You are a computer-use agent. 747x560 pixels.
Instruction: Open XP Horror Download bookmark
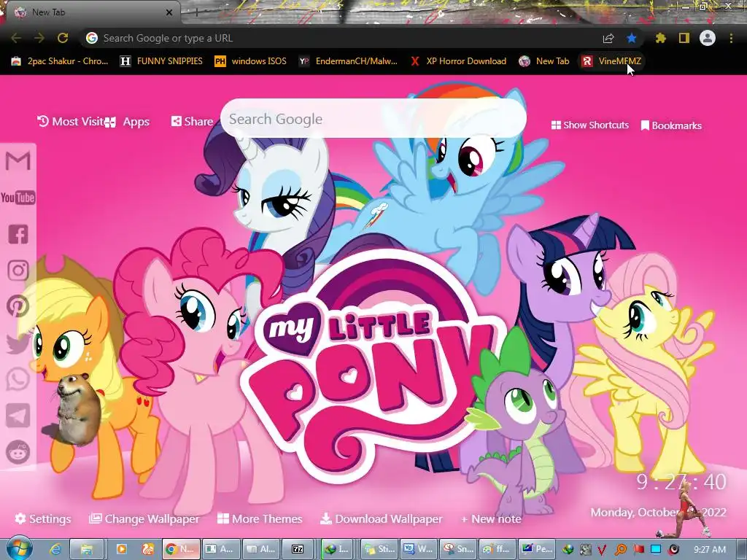[458, 61]
